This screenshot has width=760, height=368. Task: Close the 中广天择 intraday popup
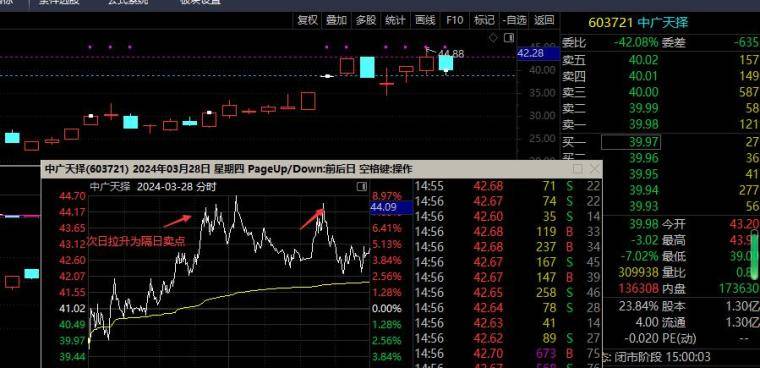point(595,169)
